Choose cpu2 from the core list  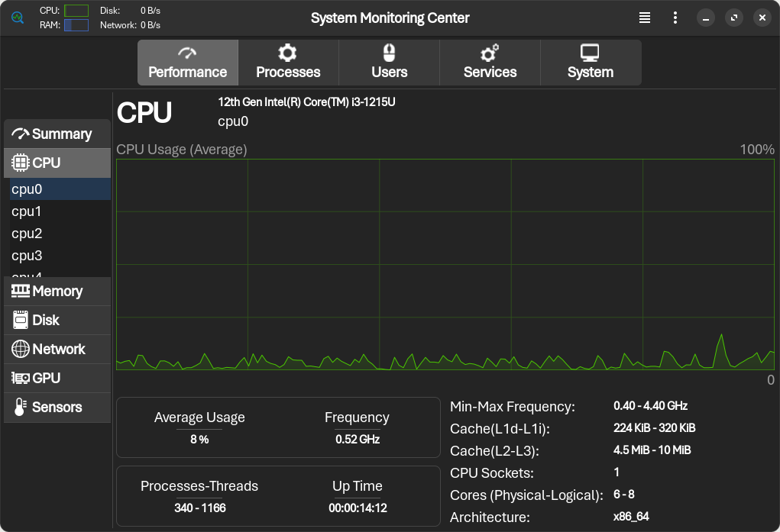click(28, 234)
